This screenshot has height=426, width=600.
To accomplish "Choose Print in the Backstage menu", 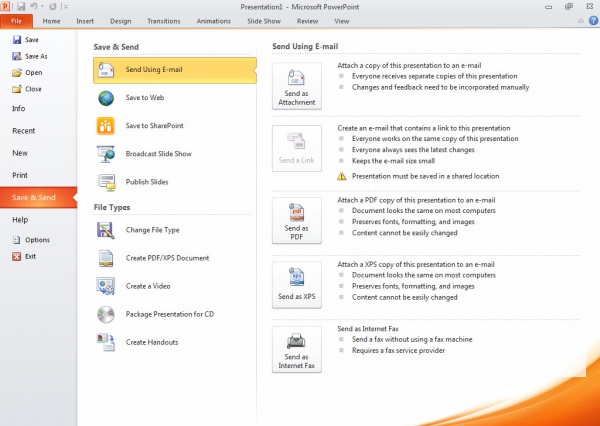I will 20,175.
